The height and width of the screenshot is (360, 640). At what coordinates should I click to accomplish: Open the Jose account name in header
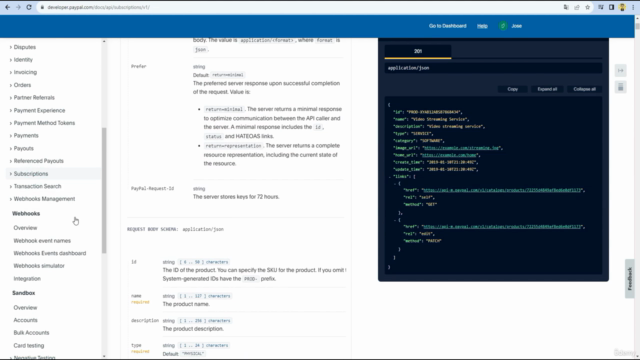coord(516,26)
